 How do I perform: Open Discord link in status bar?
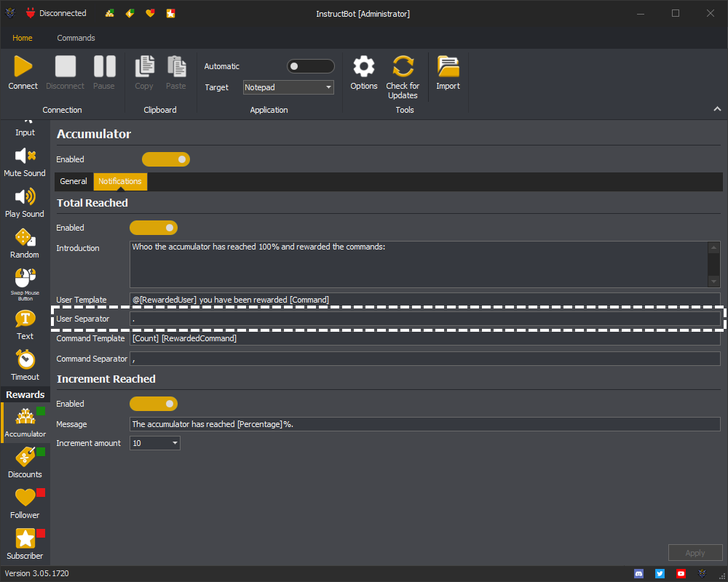(639, 574)
